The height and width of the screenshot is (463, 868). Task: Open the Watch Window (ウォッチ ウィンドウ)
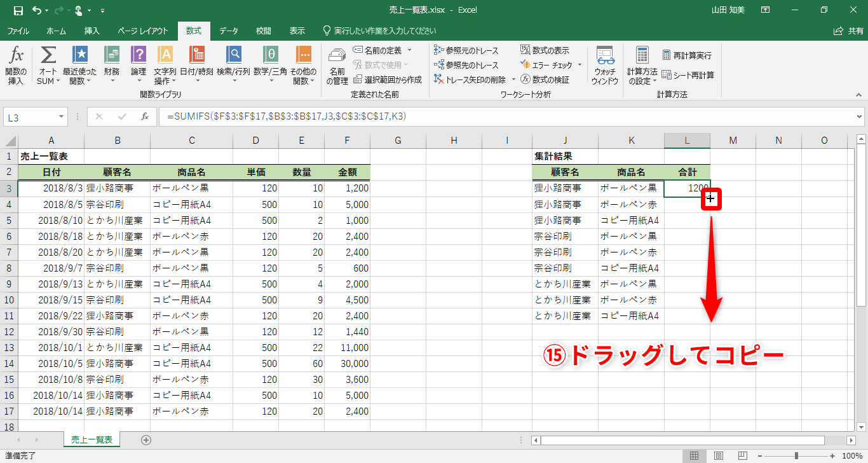pyautogui.click(x=604, y=66)
